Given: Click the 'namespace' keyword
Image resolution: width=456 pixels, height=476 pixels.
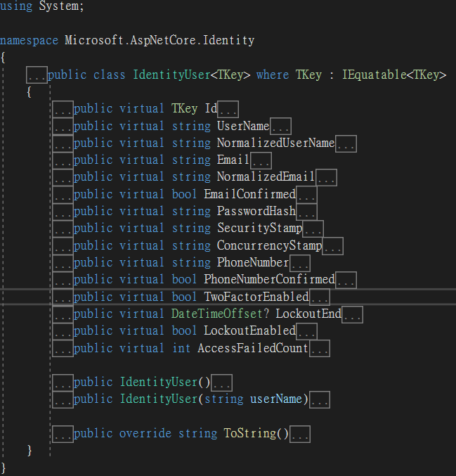Looking at the screenshot, I should pyautogui.click(x=29, y=40).
